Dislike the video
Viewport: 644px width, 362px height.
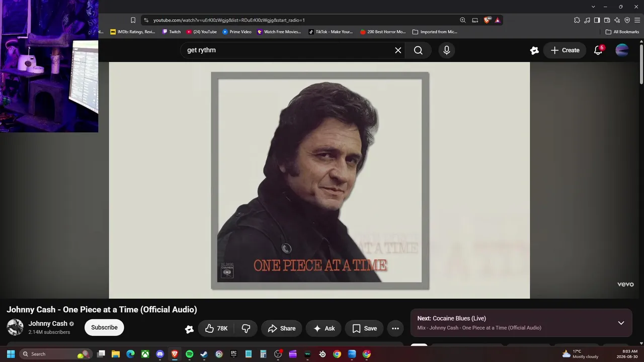point(246,328)
